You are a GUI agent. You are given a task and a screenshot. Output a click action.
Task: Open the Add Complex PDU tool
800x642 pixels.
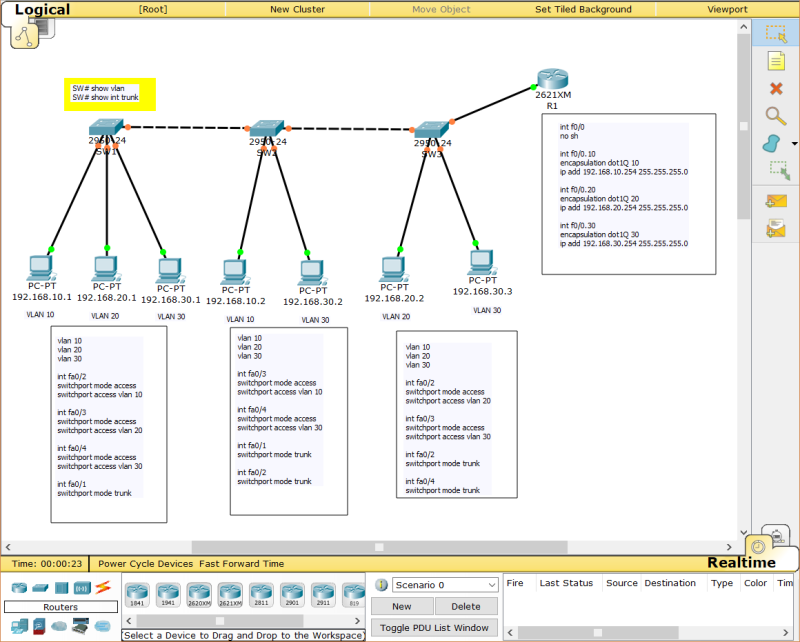[778, 226]
